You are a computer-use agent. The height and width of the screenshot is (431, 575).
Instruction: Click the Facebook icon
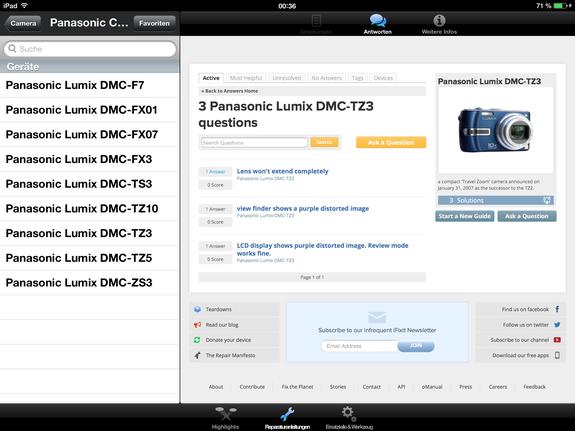(x=557, y=309)
